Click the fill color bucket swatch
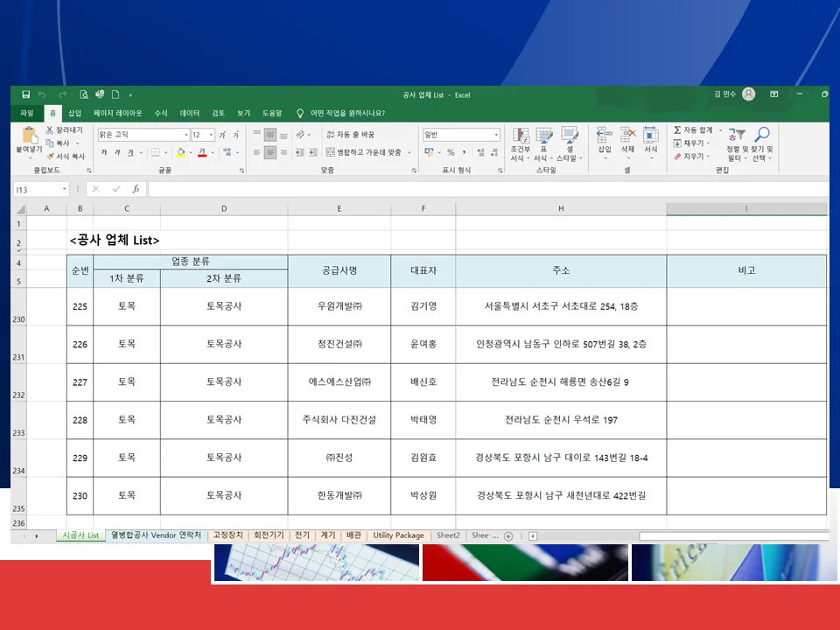The height and width of the screenshot is (630, 840). click(x=181, y=152)
